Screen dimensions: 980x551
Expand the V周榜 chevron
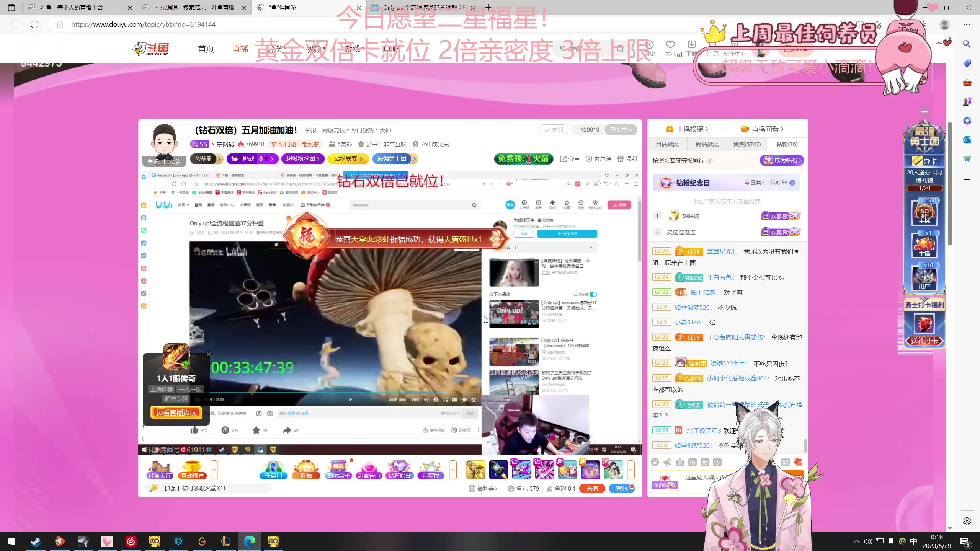coord(219,158)
